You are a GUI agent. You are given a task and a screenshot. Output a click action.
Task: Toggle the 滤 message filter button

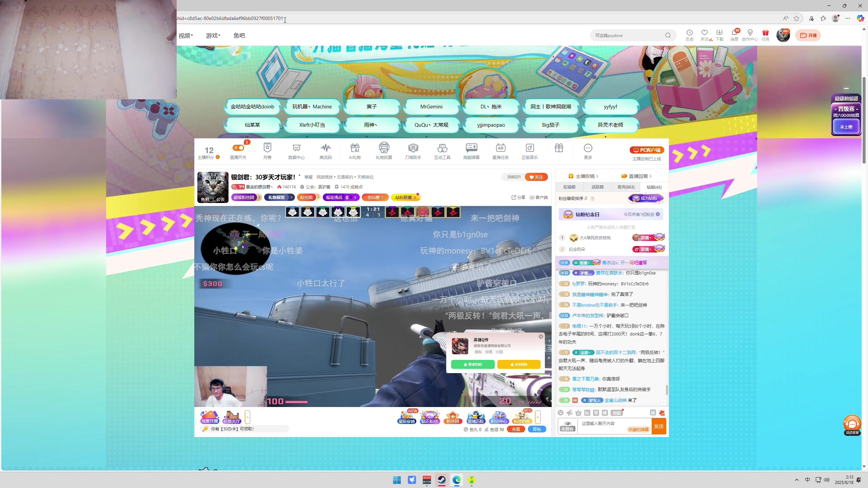point(653,412)
